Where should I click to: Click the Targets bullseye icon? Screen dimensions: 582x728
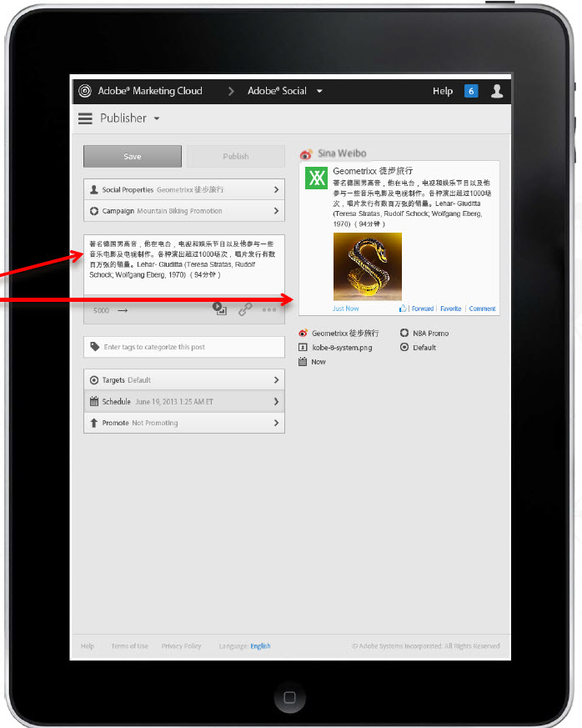tap(93, 379)
